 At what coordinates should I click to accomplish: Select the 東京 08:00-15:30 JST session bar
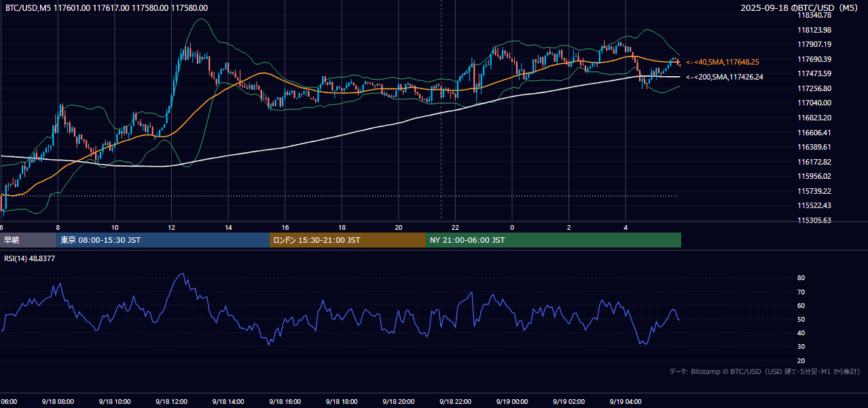point(163,240)
